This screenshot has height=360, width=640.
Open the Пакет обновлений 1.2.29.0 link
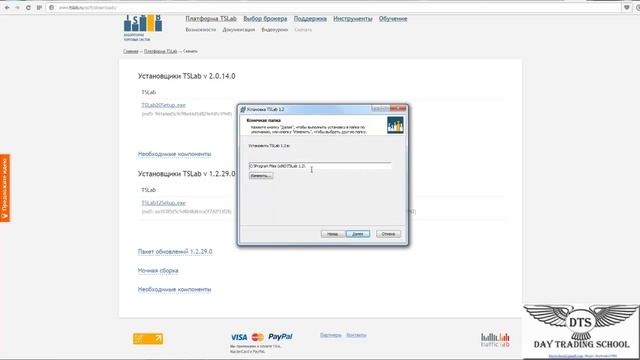coord(175,252)
